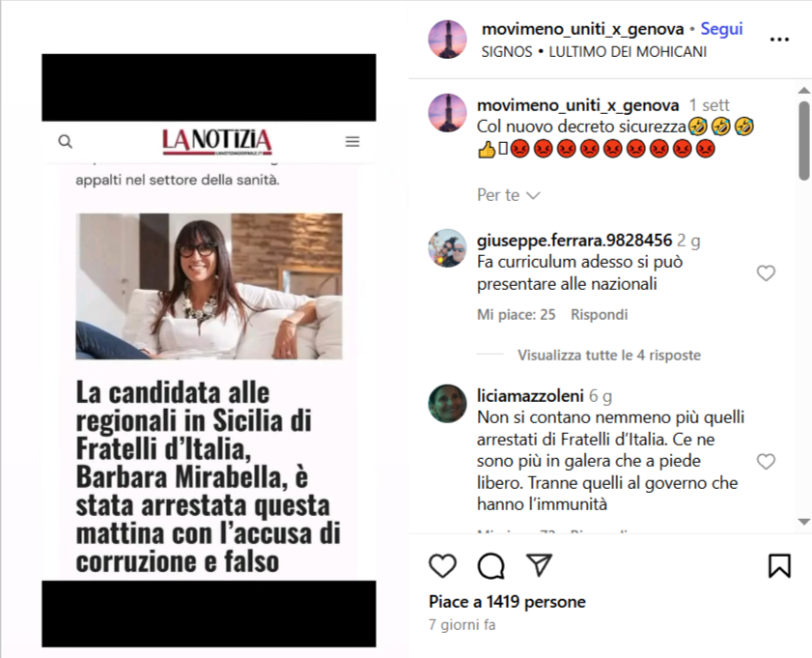The image size is (812, 658).
Task: Click scrollbar up arrow in comments
Action: [x=803, y=90]
